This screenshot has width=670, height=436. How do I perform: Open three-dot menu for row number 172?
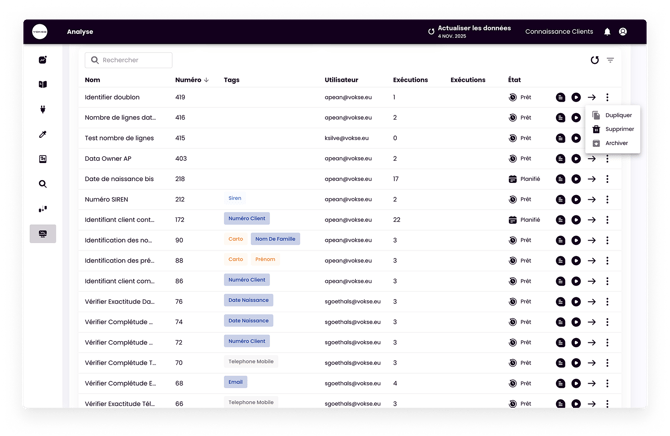point(607,220)
